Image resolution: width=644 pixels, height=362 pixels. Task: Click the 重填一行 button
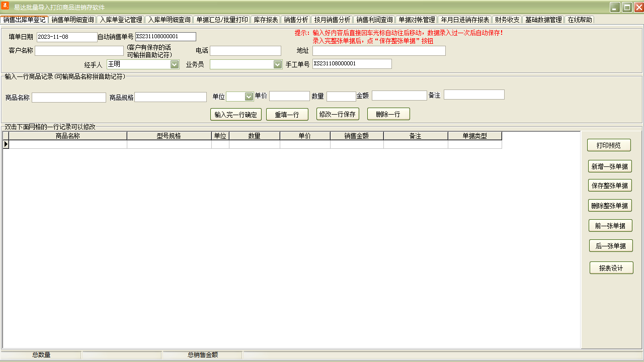tap(287, 115)
